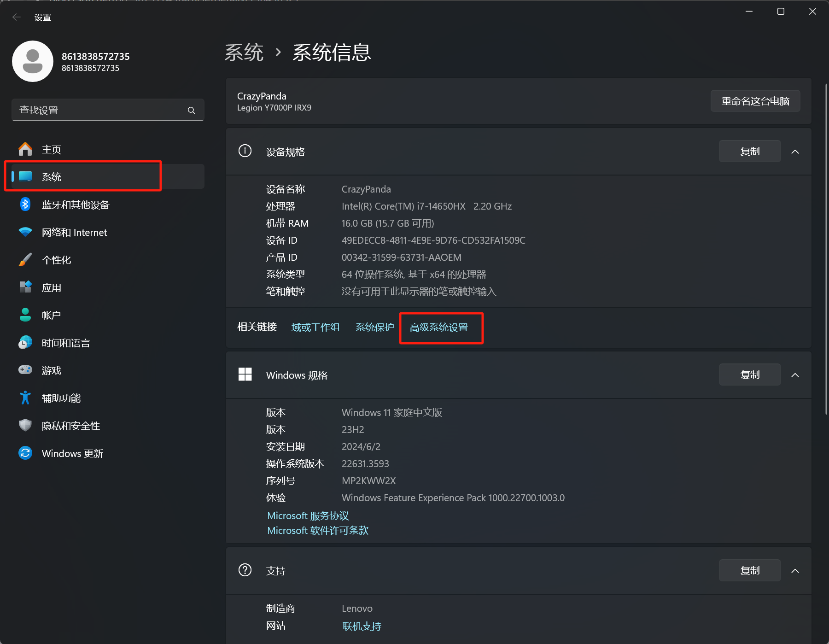
Task: Click the 查找设置 search field
Action: click(108, 110)
